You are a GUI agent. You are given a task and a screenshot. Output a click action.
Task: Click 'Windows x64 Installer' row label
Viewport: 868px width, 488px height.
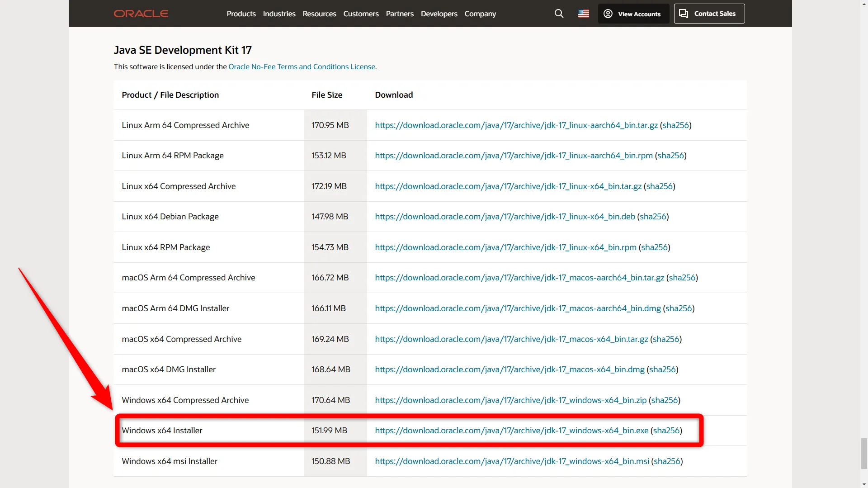(x=162, y=431)
